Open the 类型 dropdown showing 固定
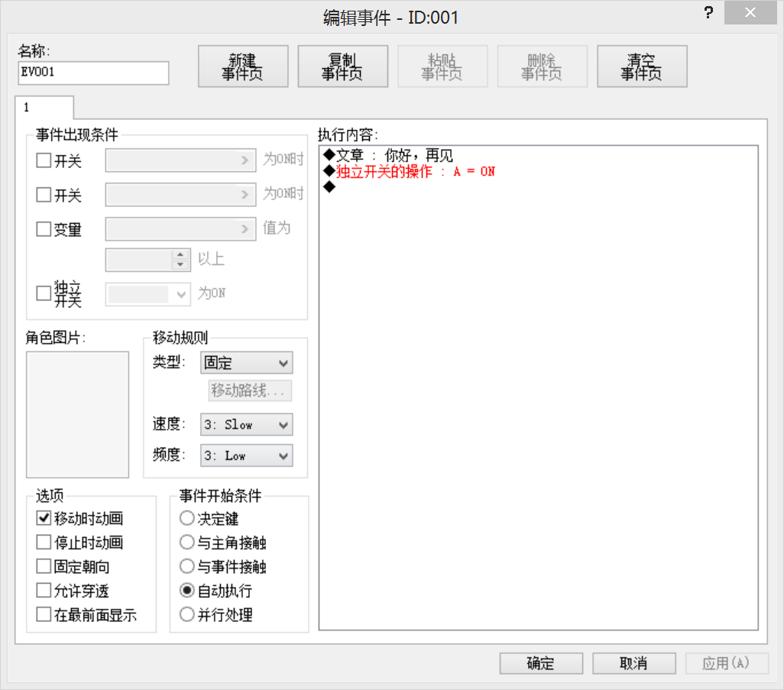 click(247, 363)
